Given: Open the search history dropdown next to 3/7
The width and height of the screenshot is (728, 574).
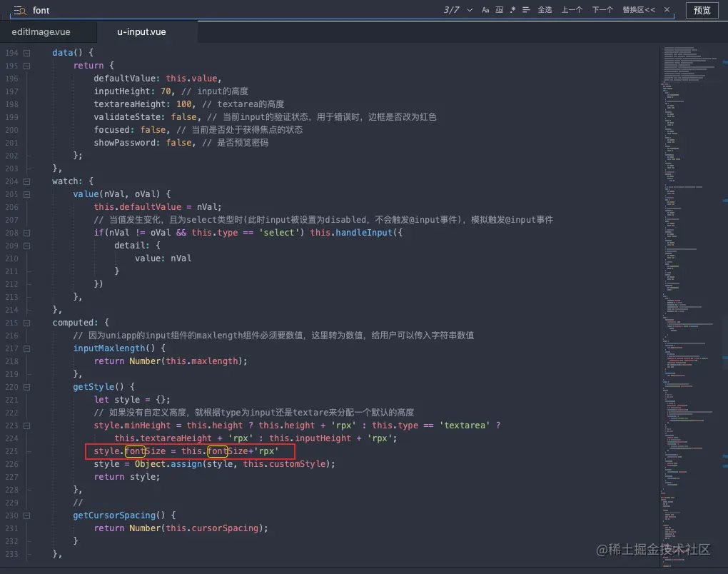Looking at the screenshot, I should [x=470, y=10].
